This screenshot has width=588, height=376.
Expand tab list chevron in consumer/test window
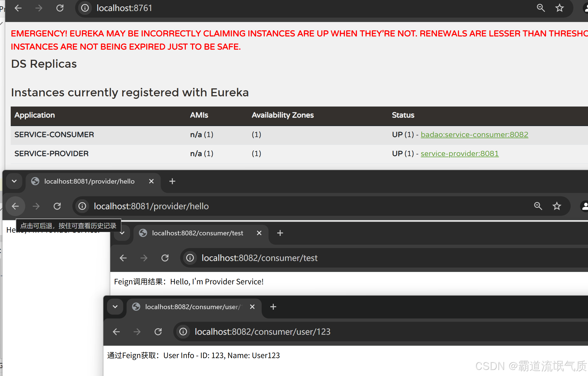[122, 233]
